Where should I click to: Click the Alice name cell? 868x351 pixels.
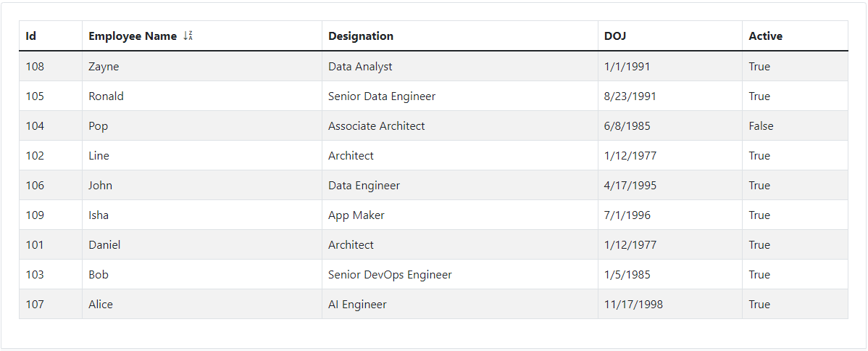[x=101, y=304]
